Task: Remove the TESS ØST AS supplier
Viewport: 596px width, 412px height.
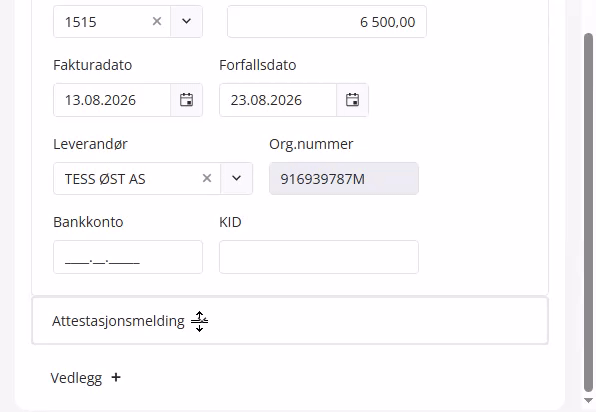Action: coord(207,178)
